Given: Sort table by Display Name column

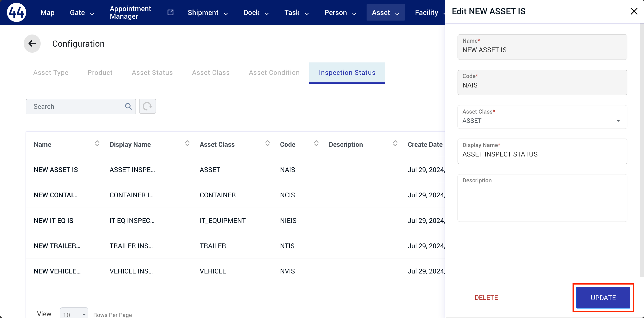Looking at the screenshot, I should (x=187, y=144).
